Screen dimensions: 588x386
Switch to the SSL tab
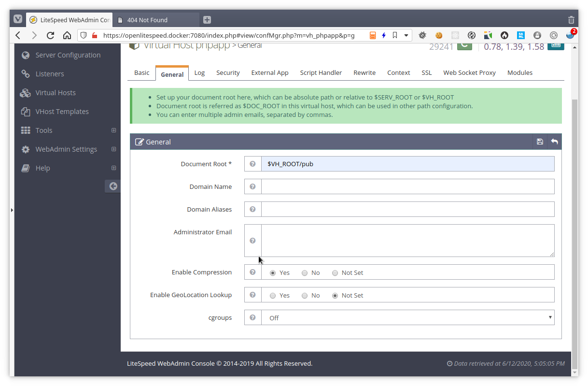tap(426, 72)
